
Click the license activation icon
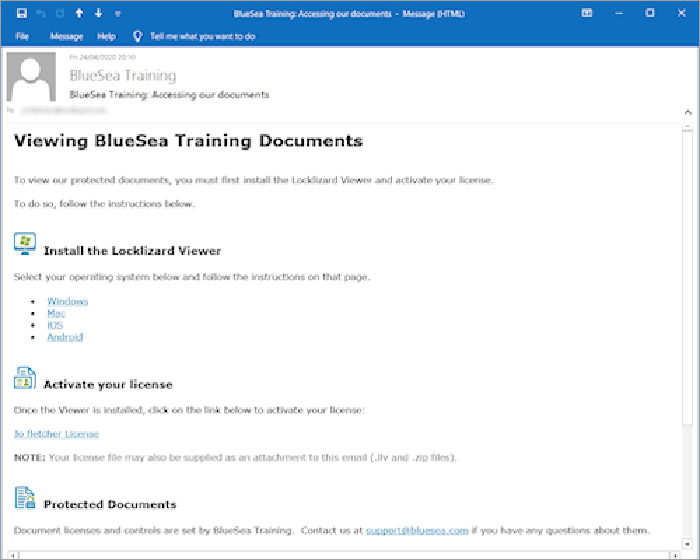coord(25,378)
